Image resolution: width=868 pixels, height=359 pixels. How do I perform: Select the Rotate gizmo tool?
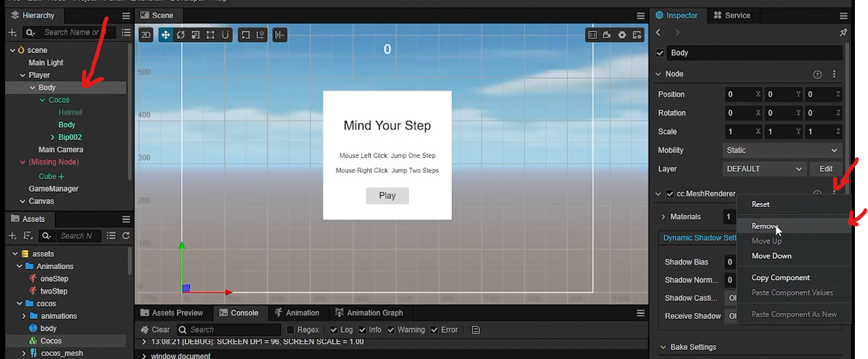point(181,35)
